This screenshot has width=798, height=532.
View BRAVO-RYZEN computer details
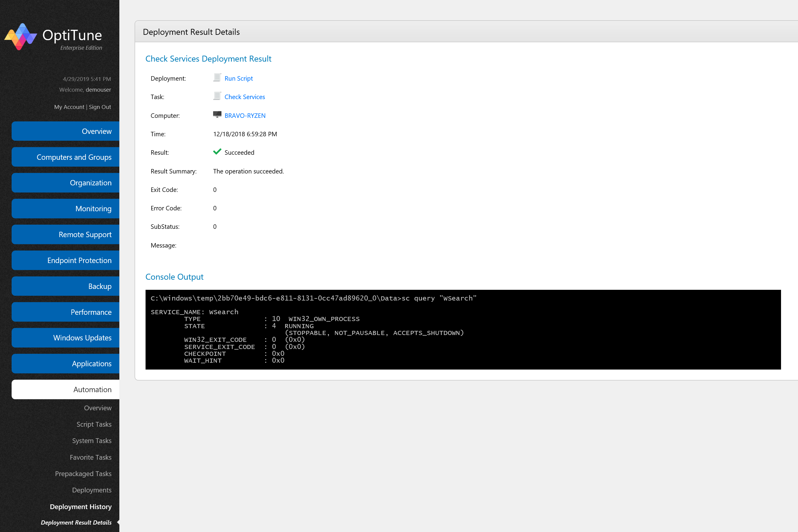pos(245,115)
